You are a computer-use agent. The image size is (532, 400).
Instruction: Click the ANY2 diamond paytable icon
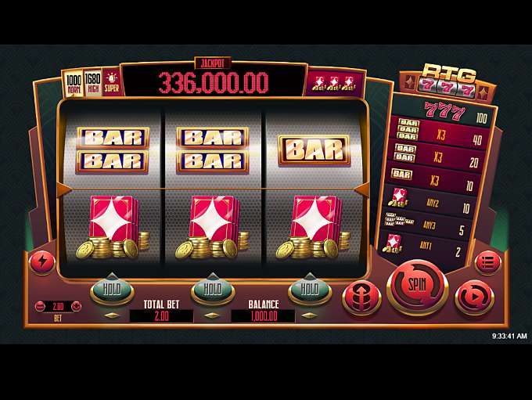pyautogui.click(x=397, y=198)
